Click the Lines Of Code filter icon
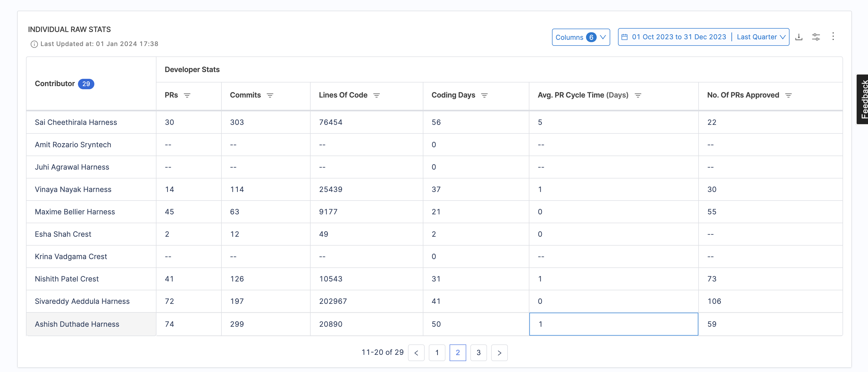The height and width of the screenshot is (372, 868). tap(376, 95)
